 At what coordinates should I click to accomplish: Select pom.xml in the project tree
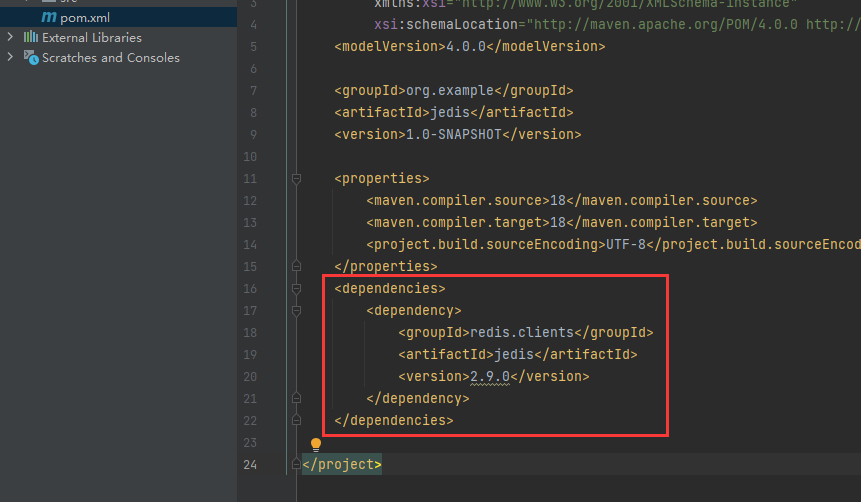click(83, 17)
